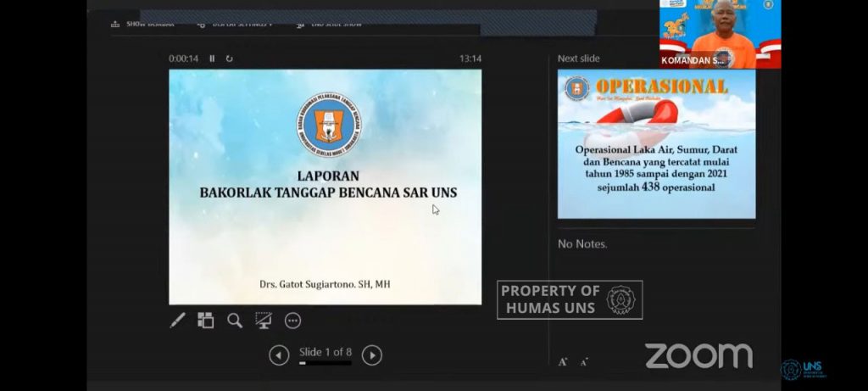
Task: Click the OPERASIONAL next slide preview
Action: tap(657, 144)
